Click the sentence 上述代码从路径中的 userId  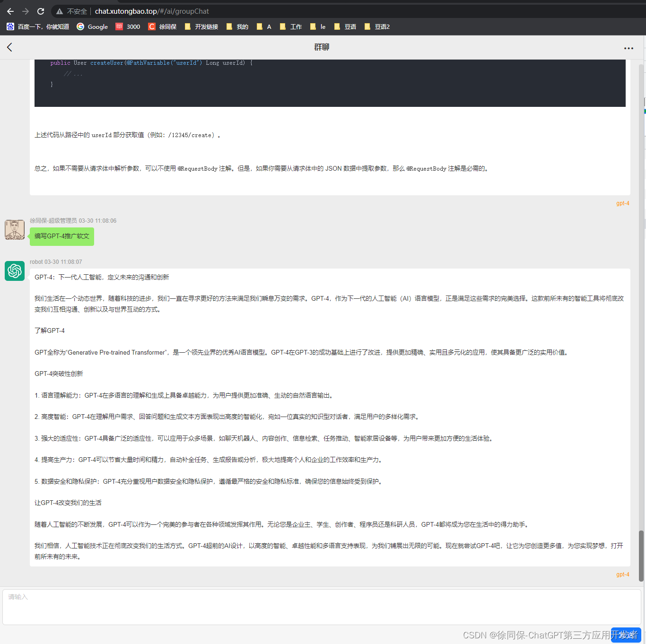128,135
